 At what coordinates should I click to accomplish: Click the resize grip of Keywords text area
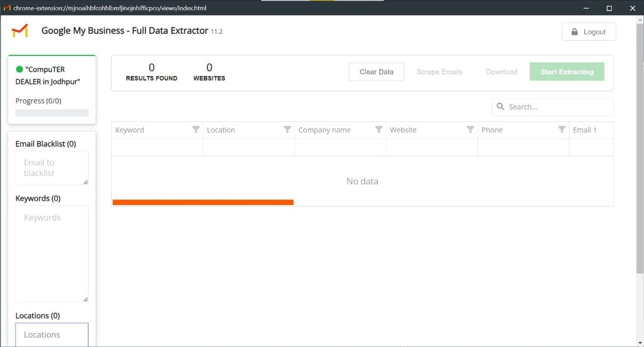[x=86, y=299]
